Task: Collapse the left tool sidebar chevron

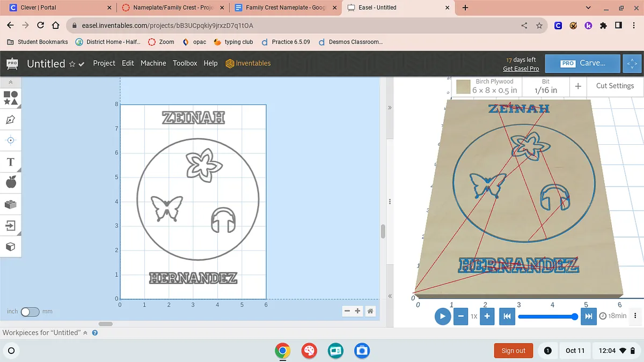Action: coord(11,83)
